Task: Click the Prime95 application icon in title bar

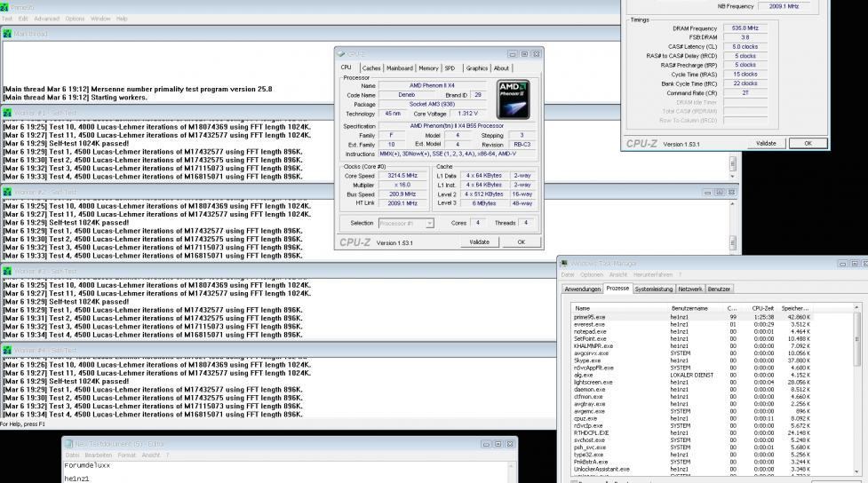Action: pos(4,7)
